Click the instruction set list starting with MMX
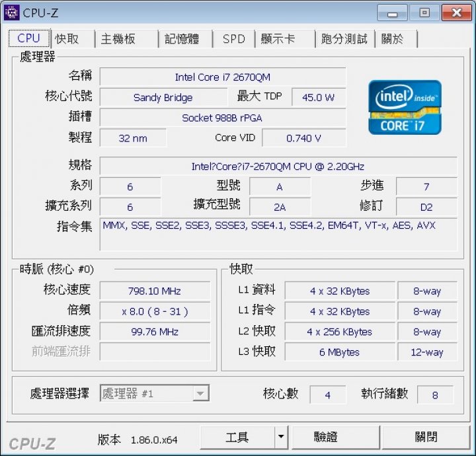Screen dimensions: 476x456 (278, 234)
